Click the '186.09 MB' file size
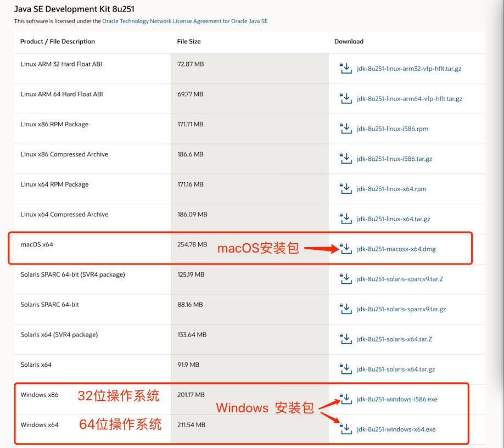 point(192,214)
